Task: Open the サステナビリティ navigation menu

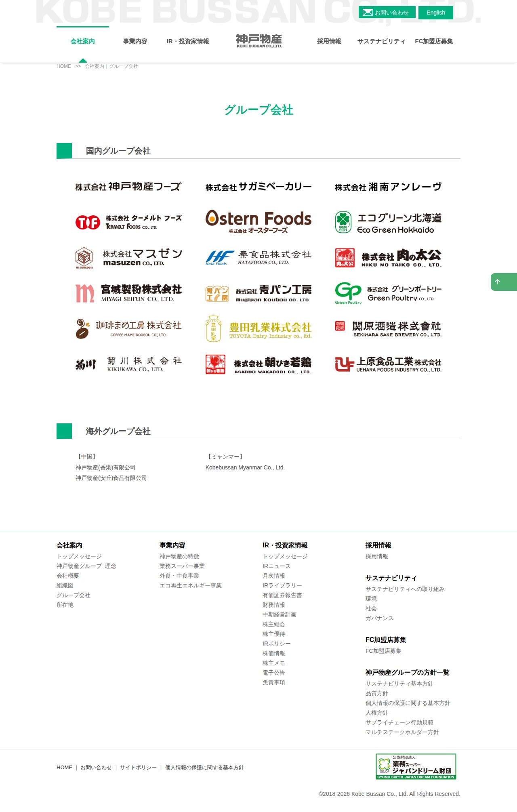Action: (x=381, y=41)
